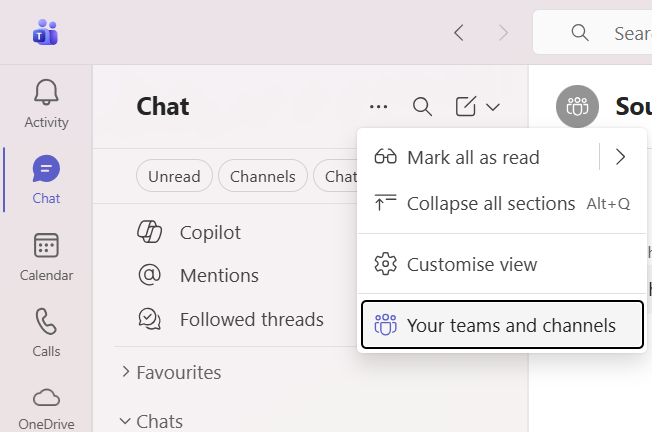This screenshot has width=652, height=432.
Task: Click the Microsoft Teams logo
Action: tap(45, 33)
